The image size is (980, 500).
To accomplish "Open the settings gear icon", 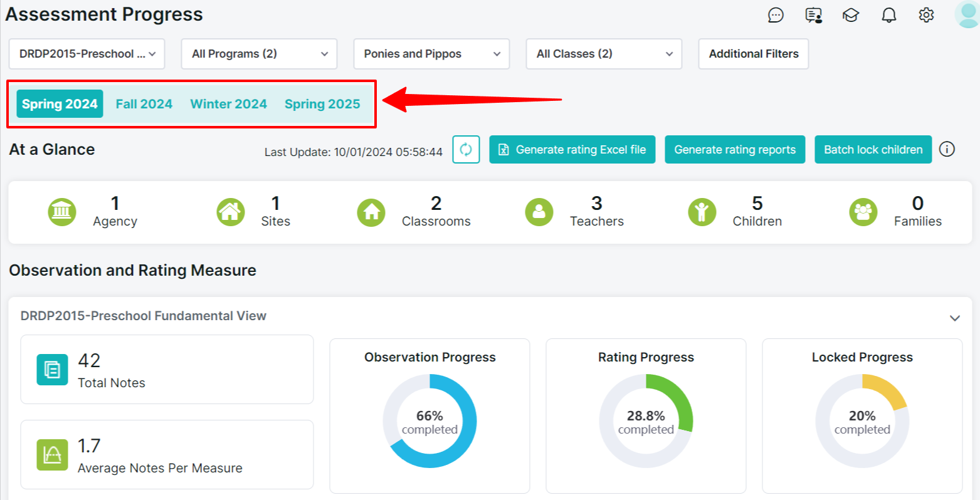I will [927, 15].
